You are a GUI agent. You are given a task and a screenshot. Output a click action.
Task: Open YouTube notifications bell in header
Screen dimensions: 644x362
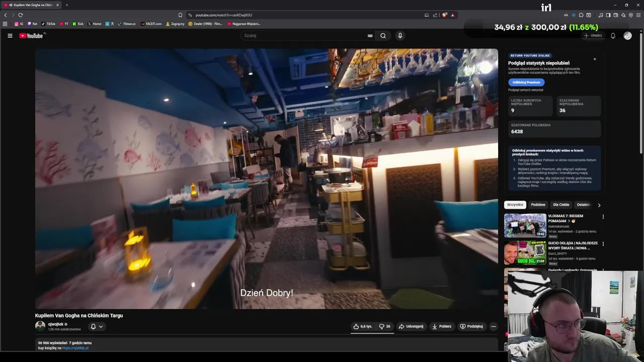(613, 36)
